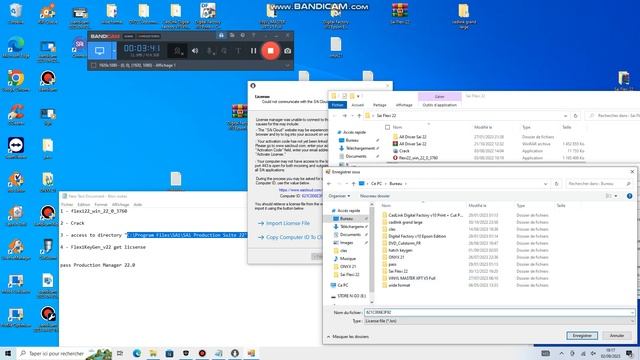The width and height of the screenshot is (640, 360).
Task: Select Bandicam text tool icon
Action: pyautogui.click(x=238, y=51)
